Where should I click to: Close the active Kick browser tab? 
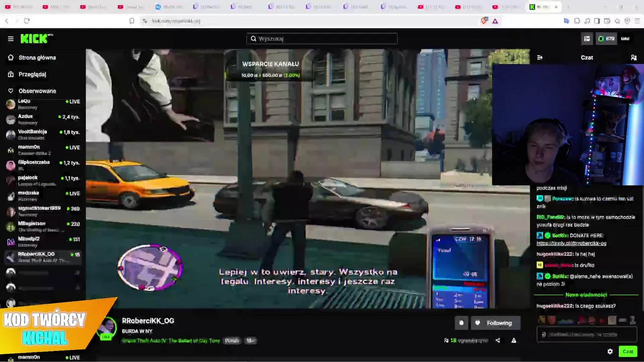pyautogui.click(x=556, y=7)
